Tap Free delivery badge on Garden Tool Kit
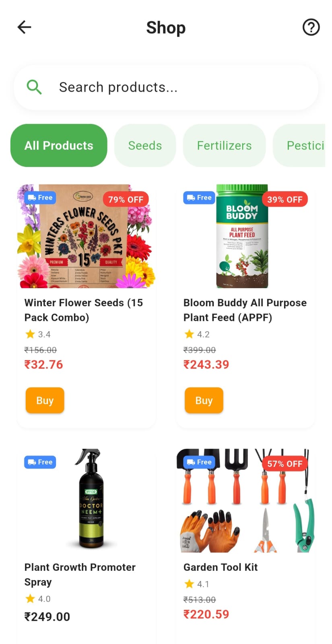 click(199, 462)
